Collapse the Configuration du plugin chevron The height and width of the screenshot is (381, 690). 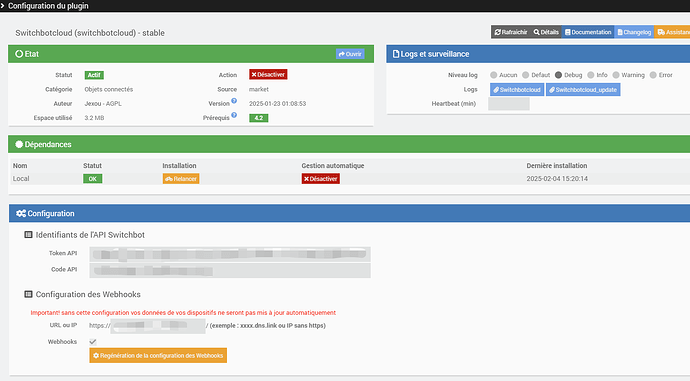point(3,6)
